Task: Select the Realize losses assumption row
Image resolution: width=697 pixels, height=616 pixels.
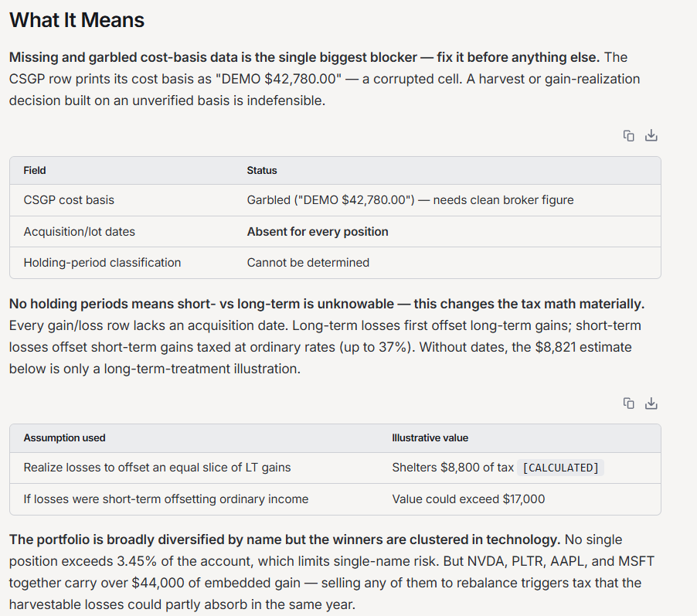Action: [x=335, y=468]
